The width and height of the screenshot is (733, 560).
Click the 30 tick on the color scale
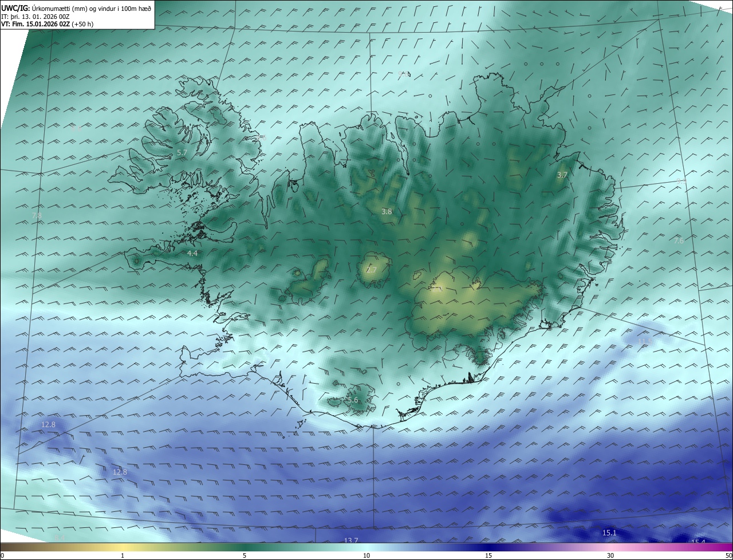click(x=610, y=555)
